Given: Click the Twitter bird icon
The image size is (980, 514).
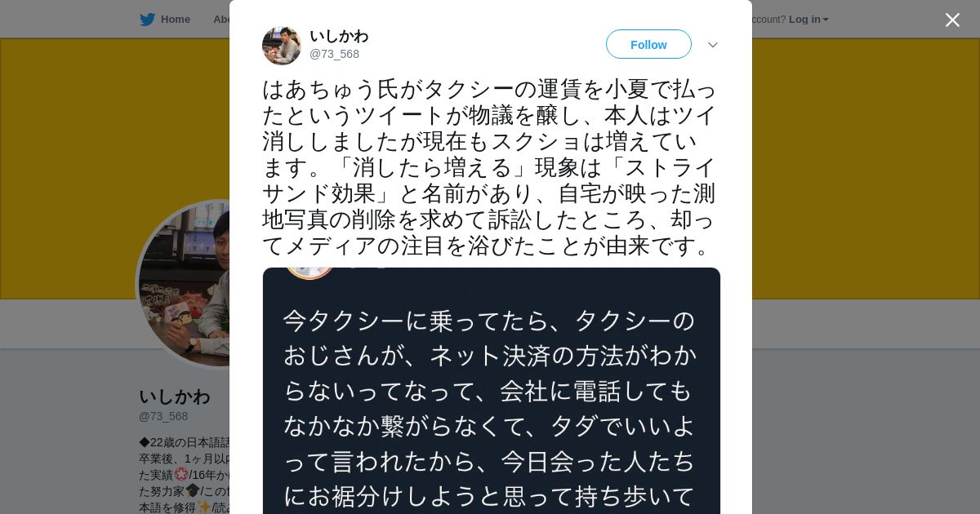Looking at the screenshot, I should 147,20.
